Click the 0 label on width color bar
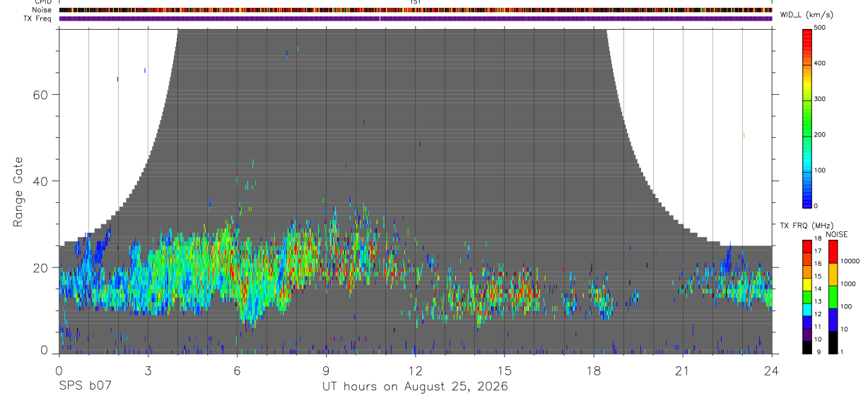Image resolution: width=868 pixels, height=401 pixels. 816,206
